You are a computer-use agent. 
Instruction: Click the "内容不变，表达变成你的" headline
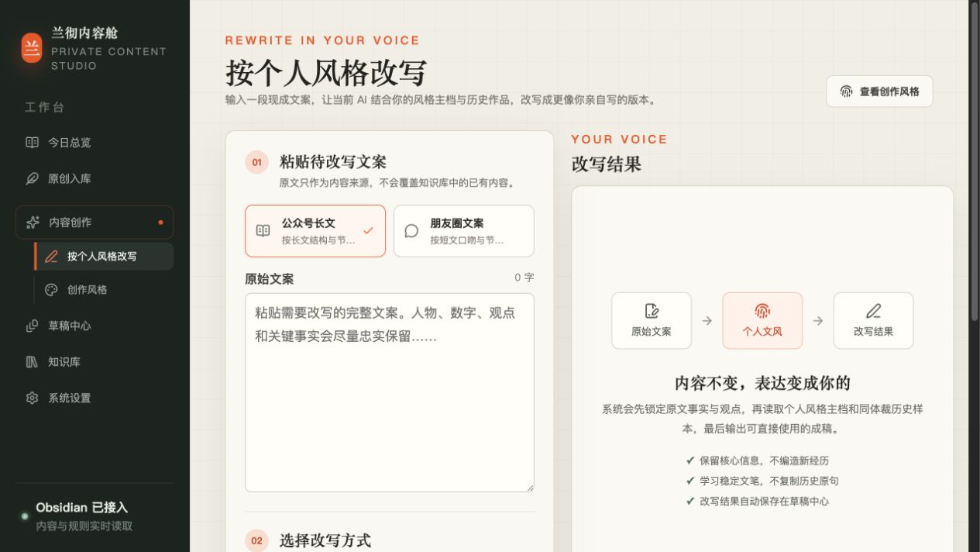[762, 383]
